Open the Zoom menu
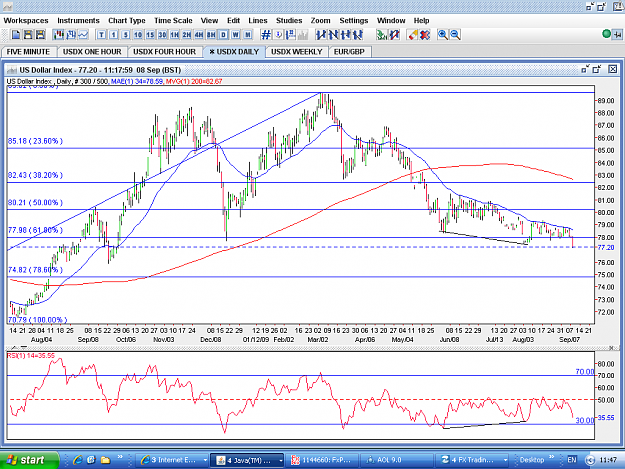 coord(320,20)
